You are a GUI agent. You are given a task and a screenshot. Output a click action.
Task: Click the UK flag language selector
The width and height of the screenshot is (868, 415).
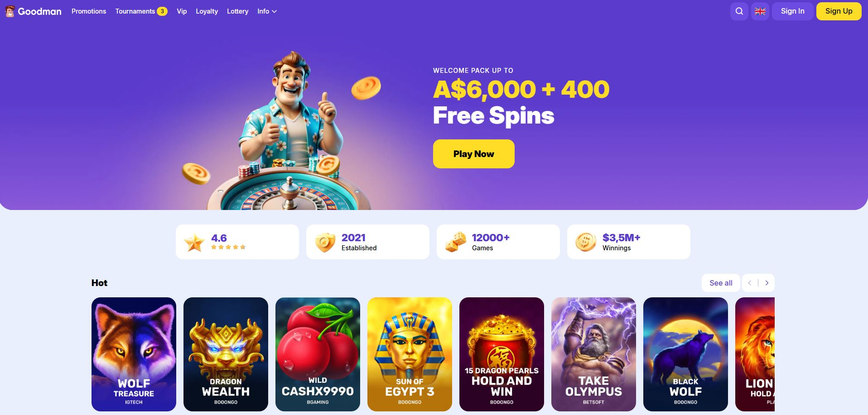[760, 11]
